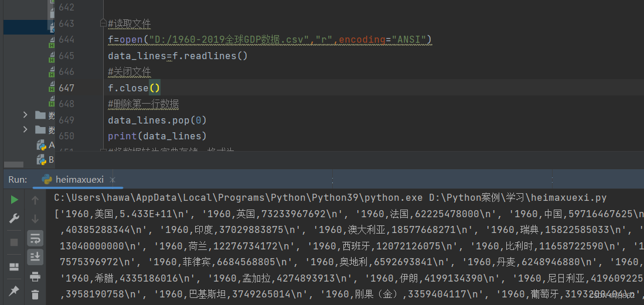
Task: Click the up stack trace arrow
Action: click(35, 200)
